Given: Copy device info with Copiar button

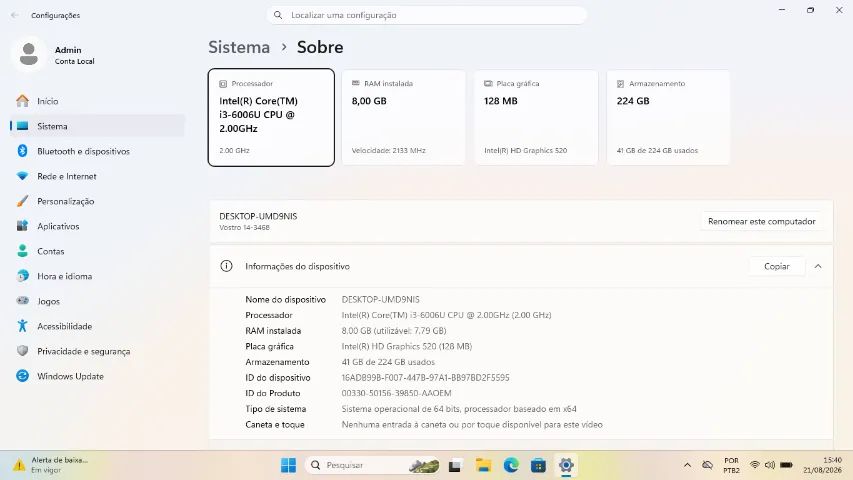Looking at the screenshot, I should (776, 266).
